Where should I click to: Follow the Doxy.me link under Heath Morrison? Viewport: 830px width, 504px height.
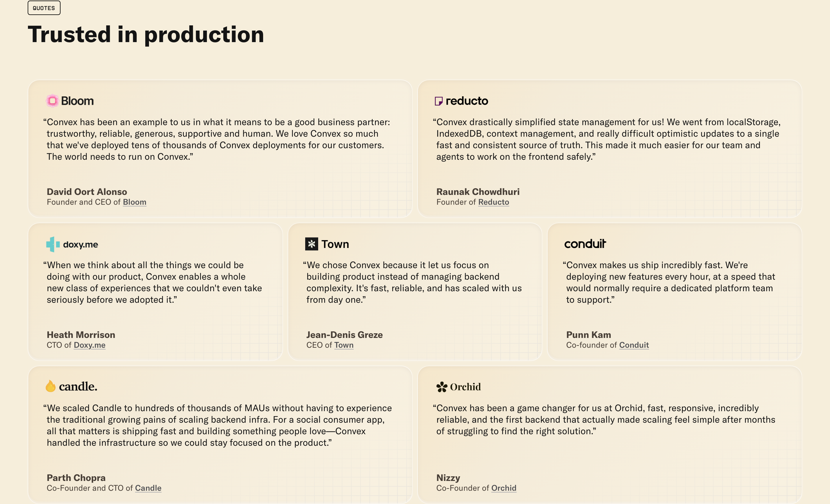[x=90, y=345]
